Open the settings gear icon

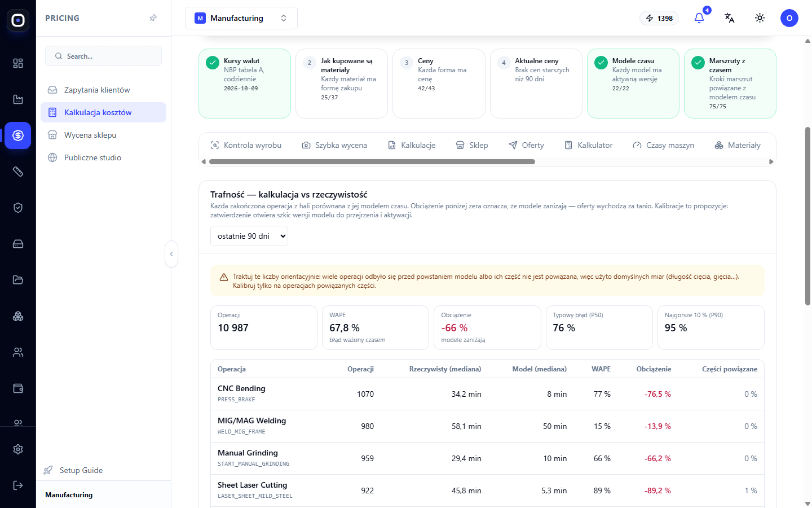18,449
